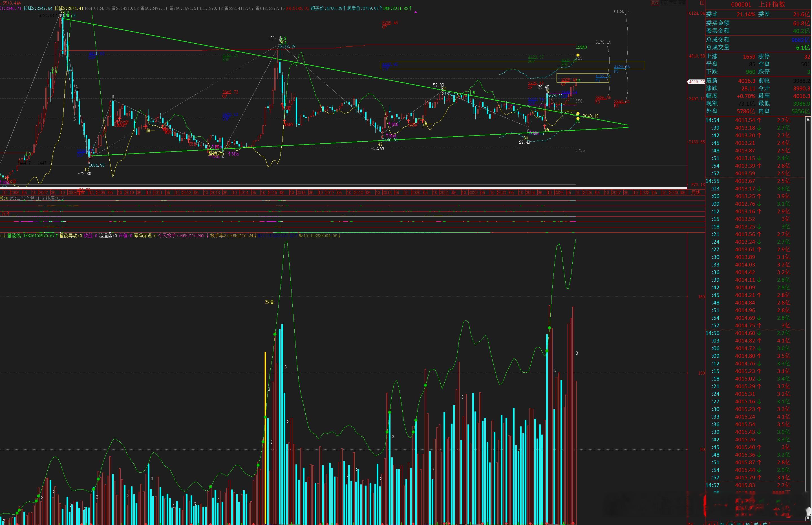The image size is (812, 525).
Task: Select the 成 tab at bottom
Action: click(765, 524)
